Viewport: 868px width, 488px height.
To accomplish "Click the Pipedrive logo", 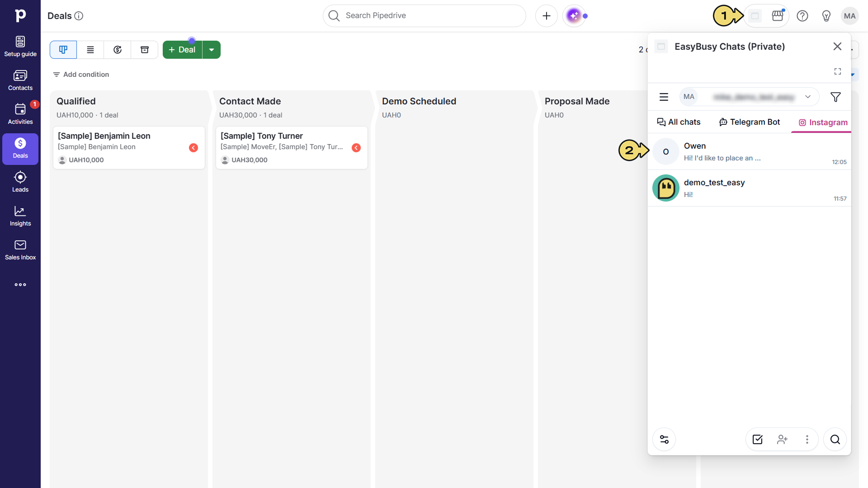I will point(20,15).
